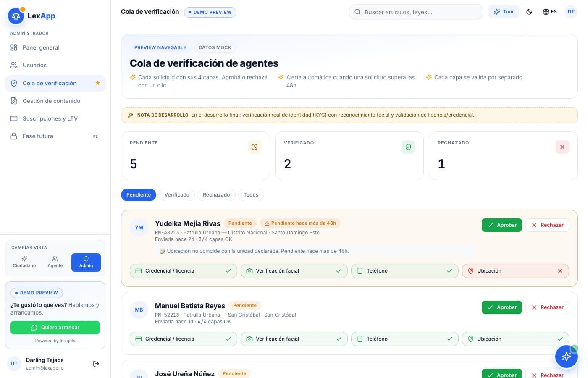Click Yudelka's Teléfono chip
The height and width of the screenshot is (378, 588).
[x=405, y=271]
